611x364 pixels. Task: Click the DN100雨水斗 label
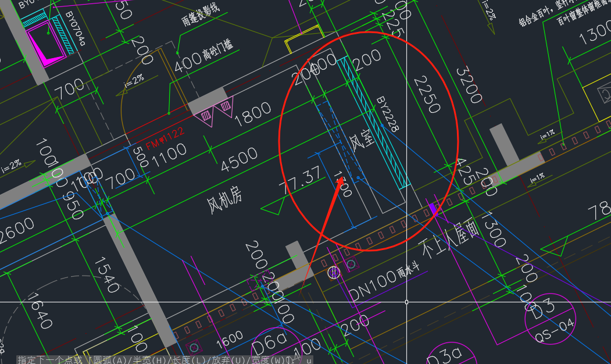pyautogui.click(x=384, y=283)
